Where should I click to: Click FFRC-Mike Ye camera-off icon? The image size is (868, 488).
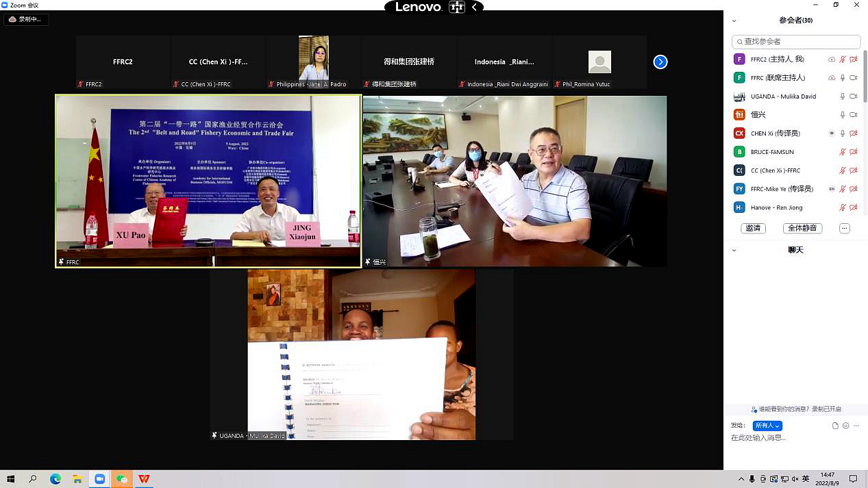pos(854,189)
